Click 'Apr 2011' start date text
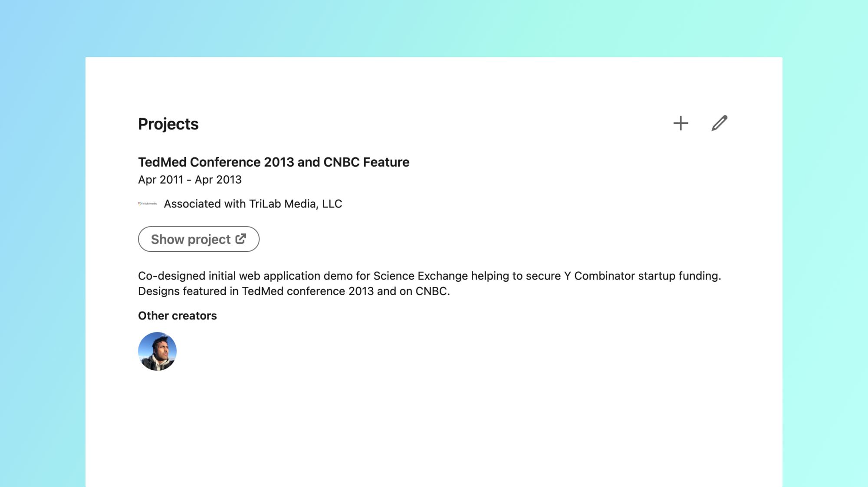The image size is (868, 487). tap(161, 180)
